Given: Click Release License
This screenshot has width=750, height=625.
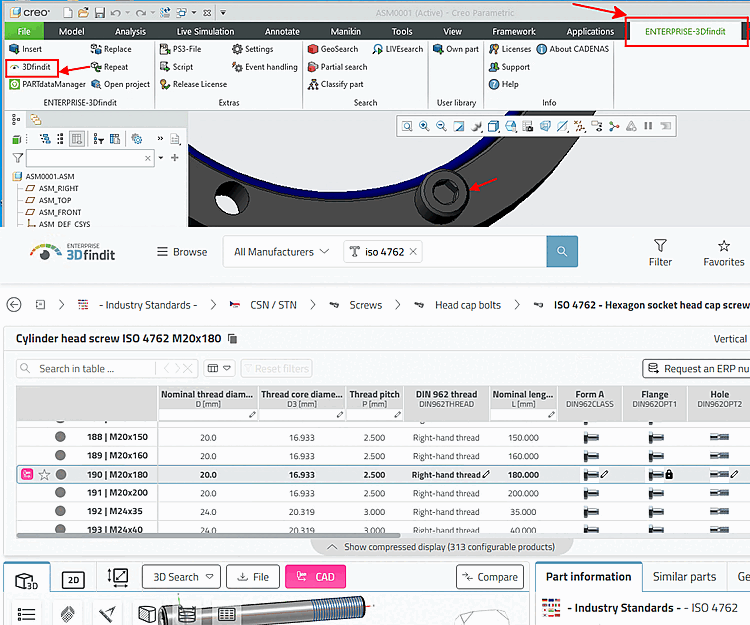Looking at the screenshot, I should (x=193, y=84).
